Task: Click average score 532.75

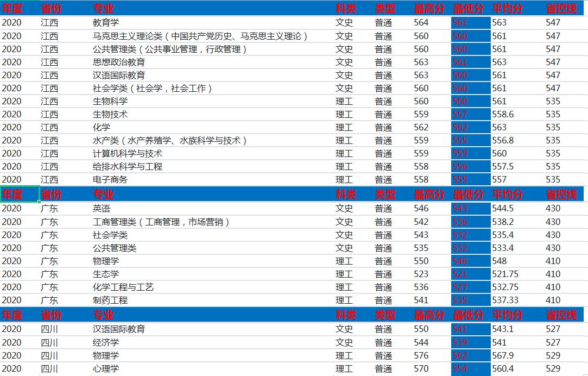Action: click(505, 287)
